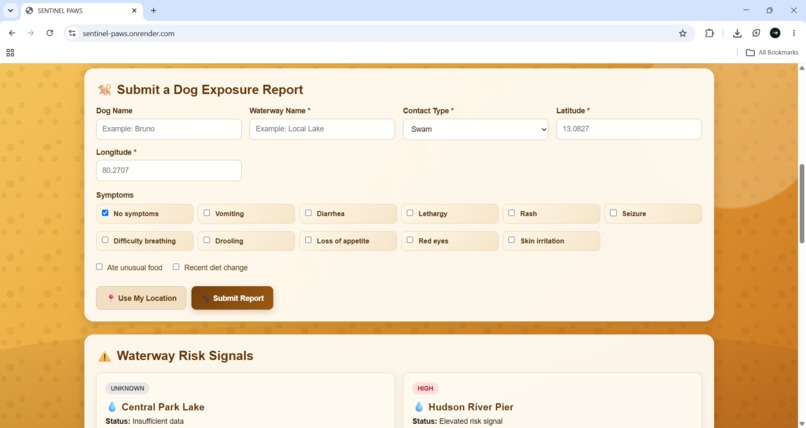Click the warning icon beside Waterway Risk Signals
Screen dimensions: 806x428
click(104, 356)
